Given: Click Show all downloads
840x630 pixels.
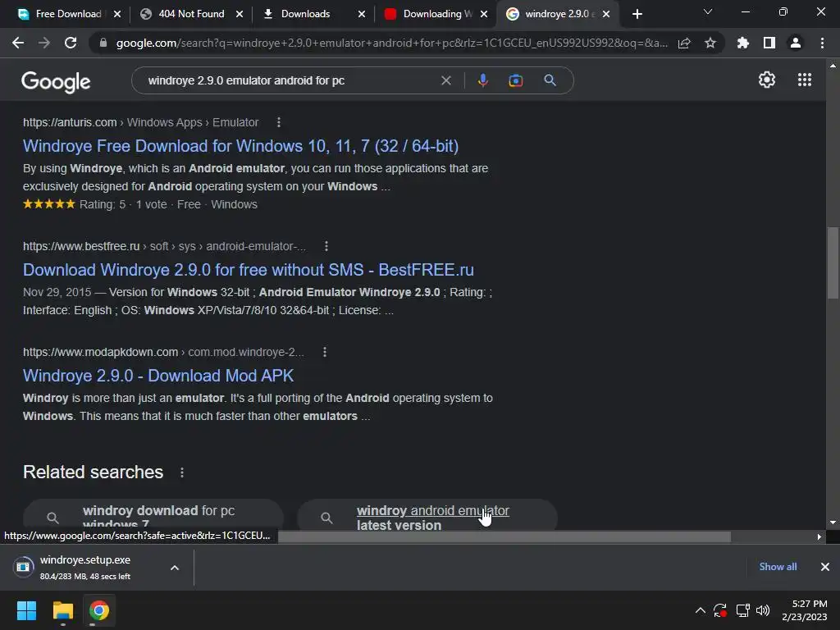Looking at the screenshot, I should pos(778,567).
